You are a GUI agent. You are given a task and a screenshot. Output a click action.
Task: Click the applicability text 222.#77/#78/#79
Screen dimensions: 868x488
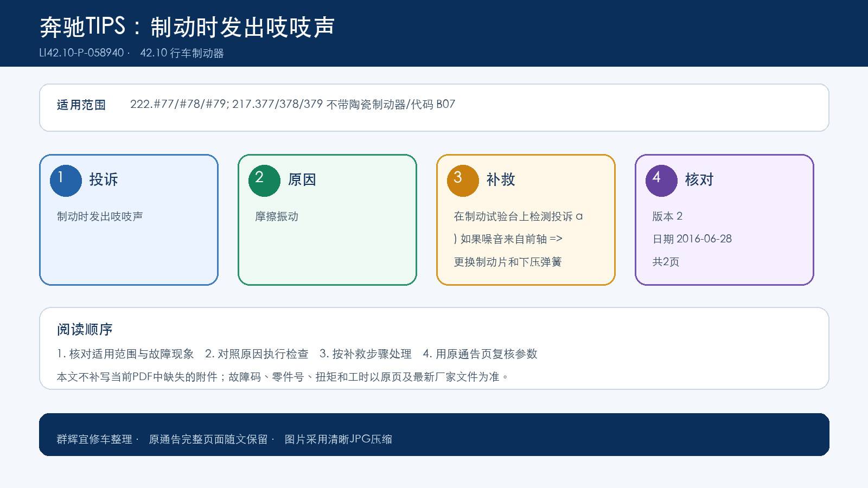pyautogui.click(x=179, y=104)
